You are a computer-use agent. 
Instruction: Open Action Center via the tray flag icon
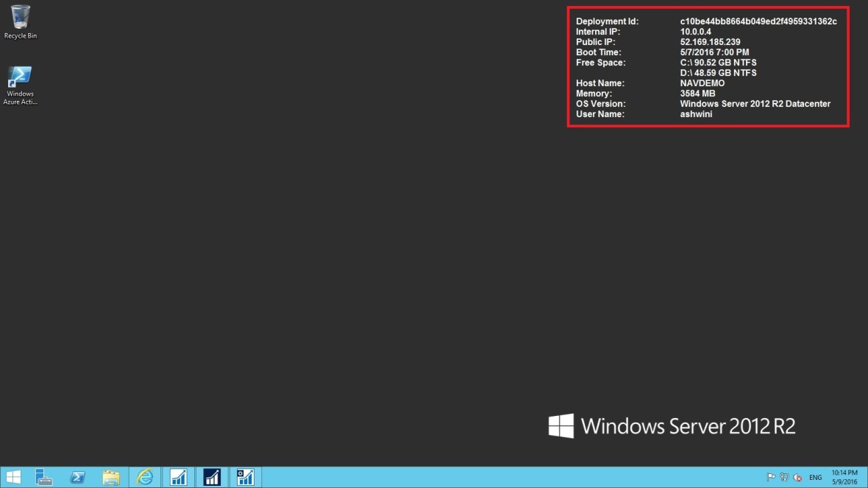click(771, 477)
